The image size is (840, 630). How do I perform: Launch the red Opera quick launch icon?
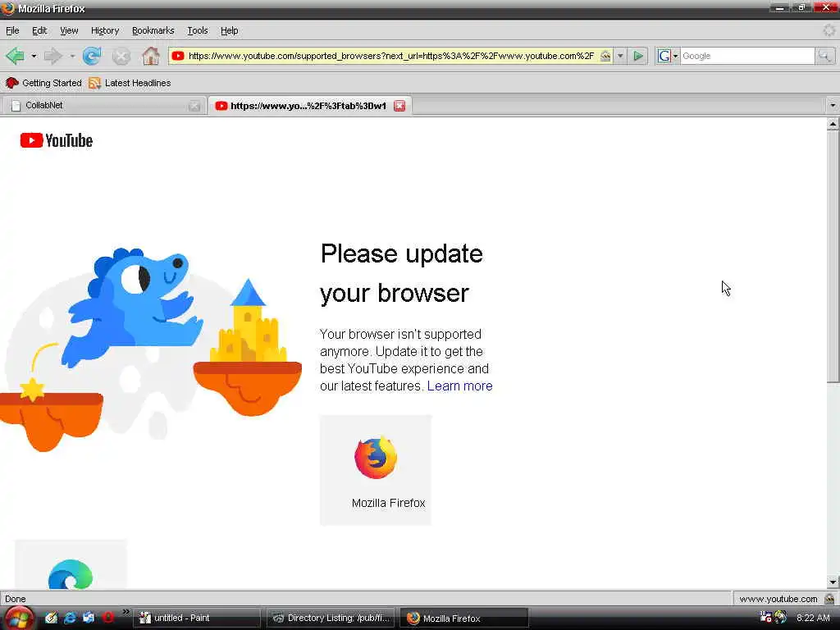pyautogui.click(x=107, y=618)
